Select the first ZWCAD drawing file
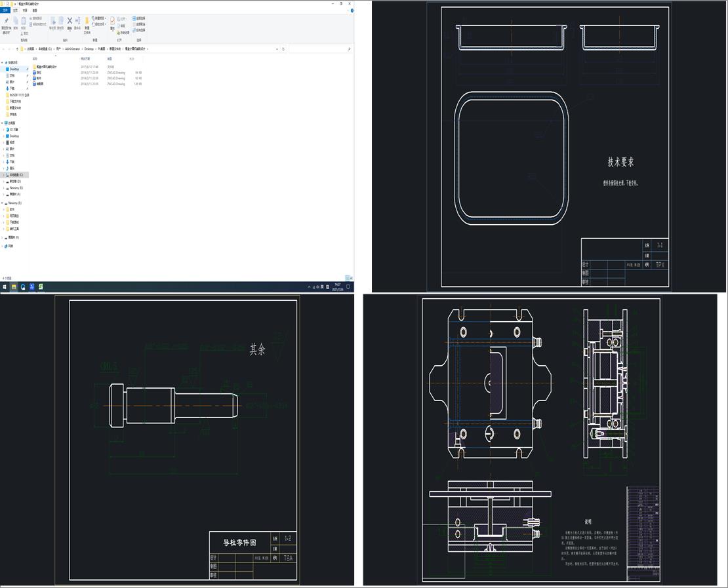 click(x=39, y=72)
